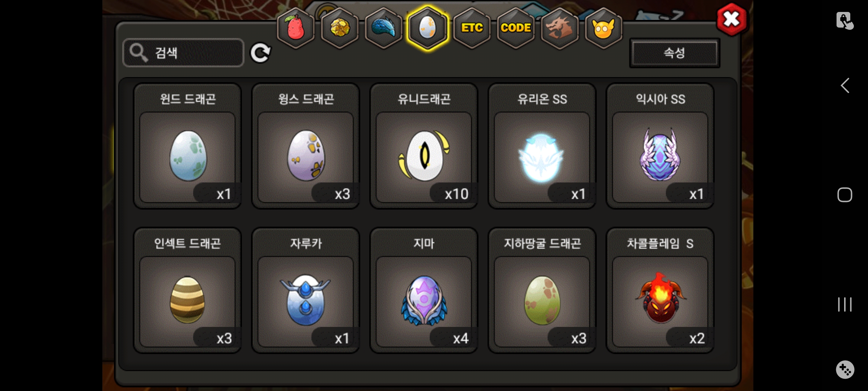
Task: Click the refresh arrow icon
Action: [x=260, y=53]
